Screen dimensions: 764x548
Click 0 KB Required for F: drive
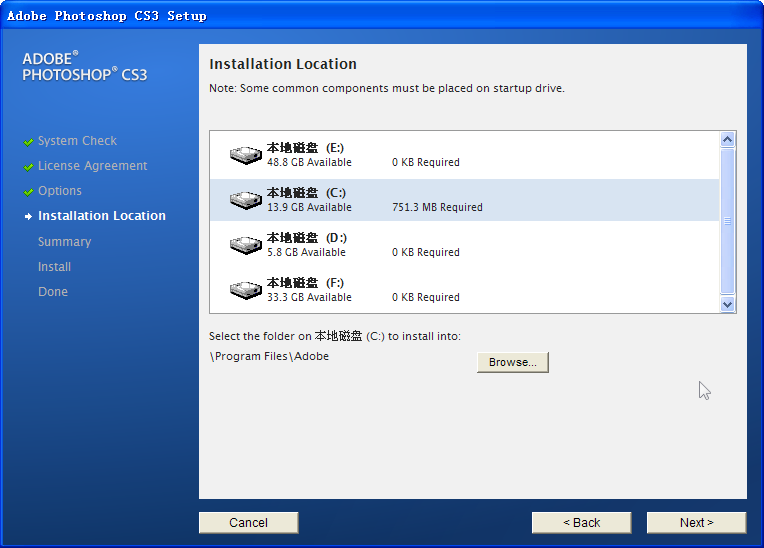click(426, 297)
